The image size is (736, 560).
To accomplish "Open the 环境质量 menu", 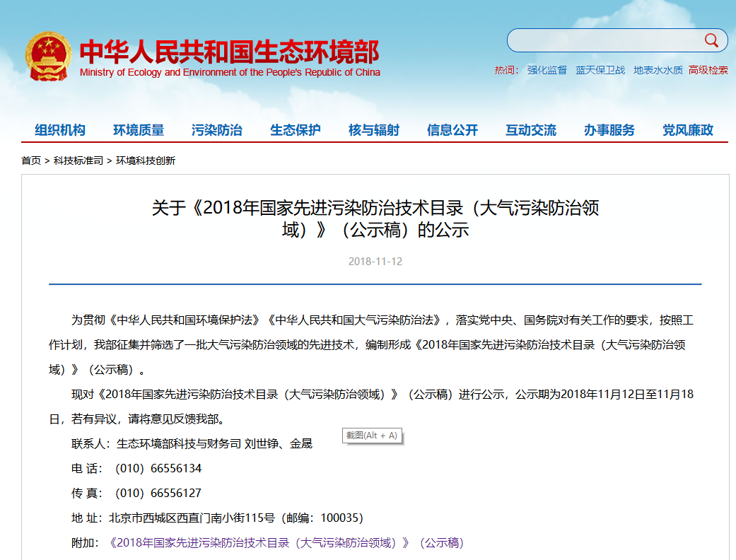I will [x=139, y=130].
